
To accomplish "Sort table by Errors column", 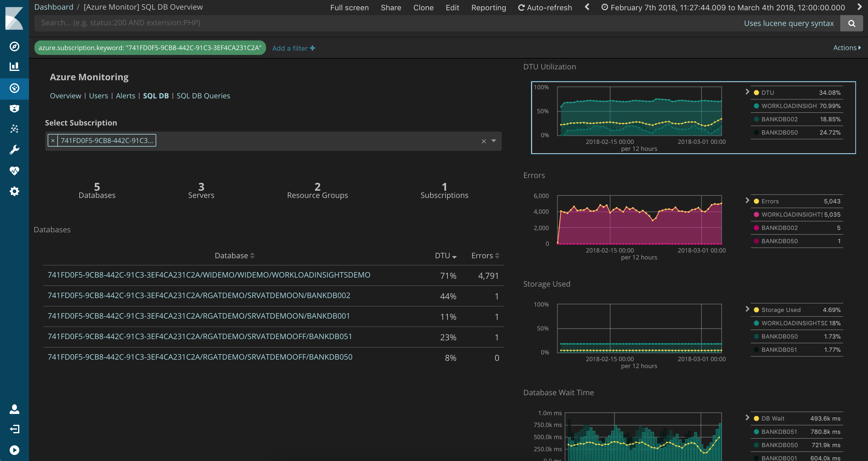I will click(x=485, y=256).
